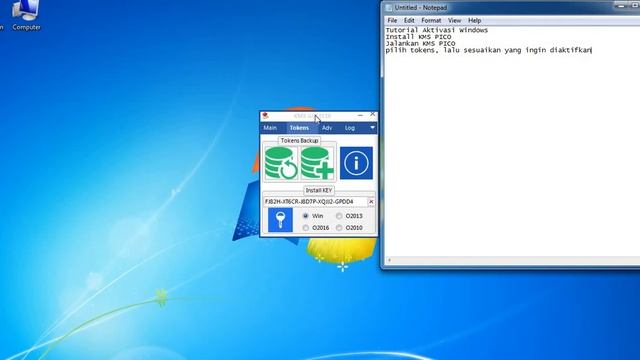Close the KMS activator window
Viewport: 640px width, 360px height.
coord(372,115)
